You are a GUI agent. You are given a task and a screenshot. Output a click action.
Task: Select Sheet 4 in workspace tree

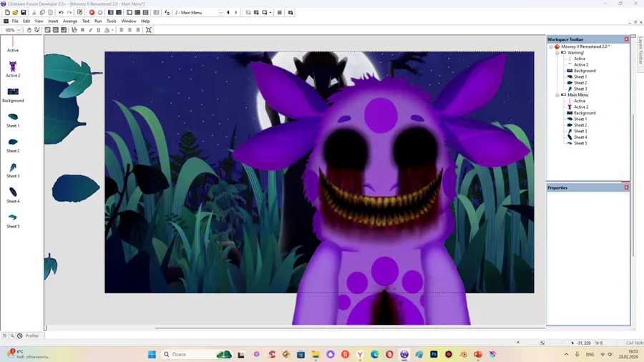click(x=580, y=137)
